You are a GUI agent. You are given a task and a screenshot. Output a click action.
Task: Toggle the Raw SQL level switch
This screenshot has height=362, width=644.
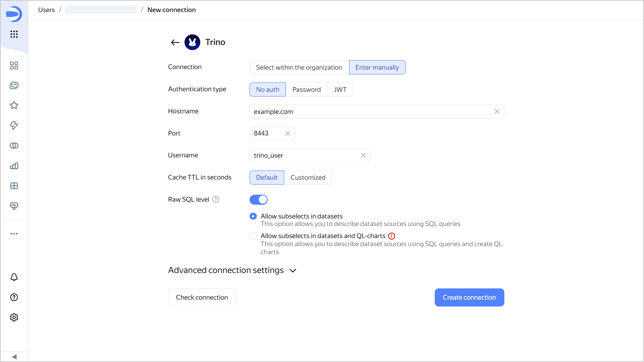click(x=258, y=200)
